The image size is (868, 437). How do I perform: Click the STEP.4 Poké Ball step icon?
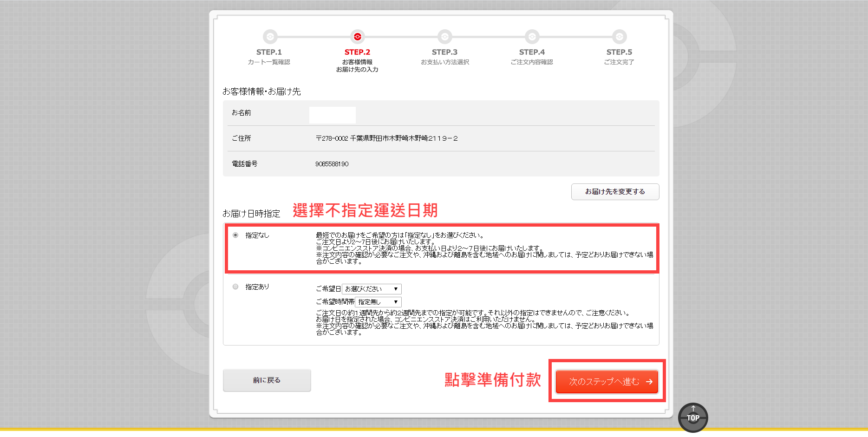tap(532, 37)
